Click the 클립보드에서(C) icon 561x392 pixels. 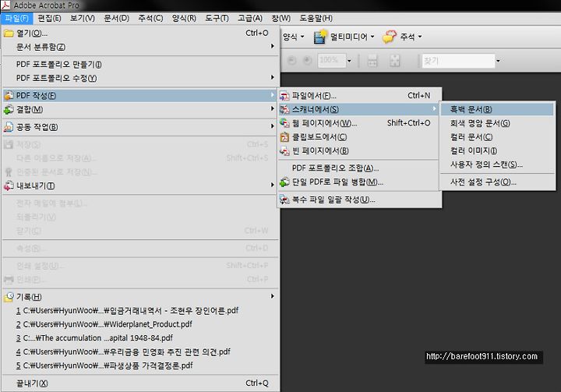coord(285,137)
